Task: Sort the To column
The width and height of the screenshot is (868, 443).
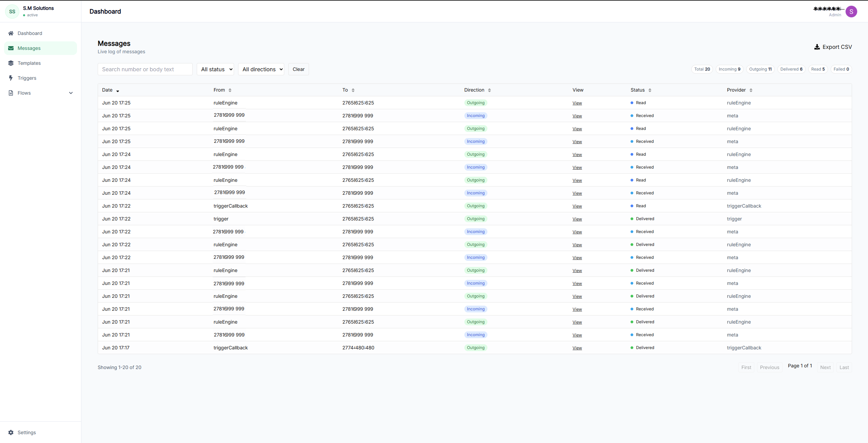Action: [353, 90]
